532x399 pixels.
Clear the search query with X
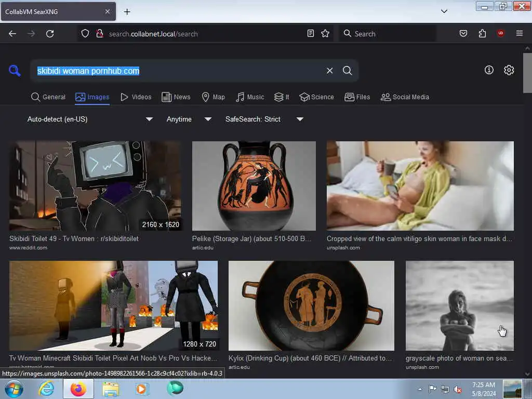[x=329, y=71]
